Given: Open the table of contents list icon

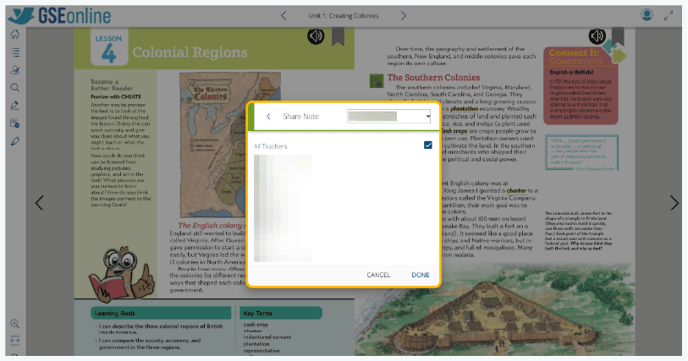Looking at the screenshot, I should (x=15, y=52).
